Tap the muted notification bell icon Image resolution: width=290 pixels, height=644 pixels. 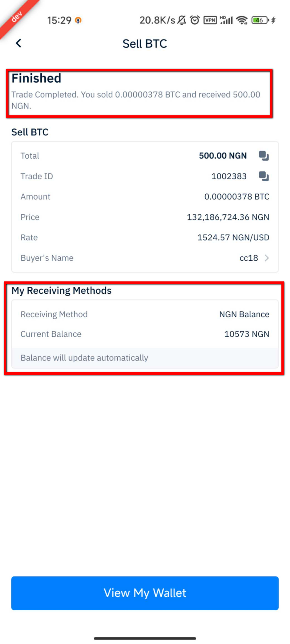click(182, 20)
